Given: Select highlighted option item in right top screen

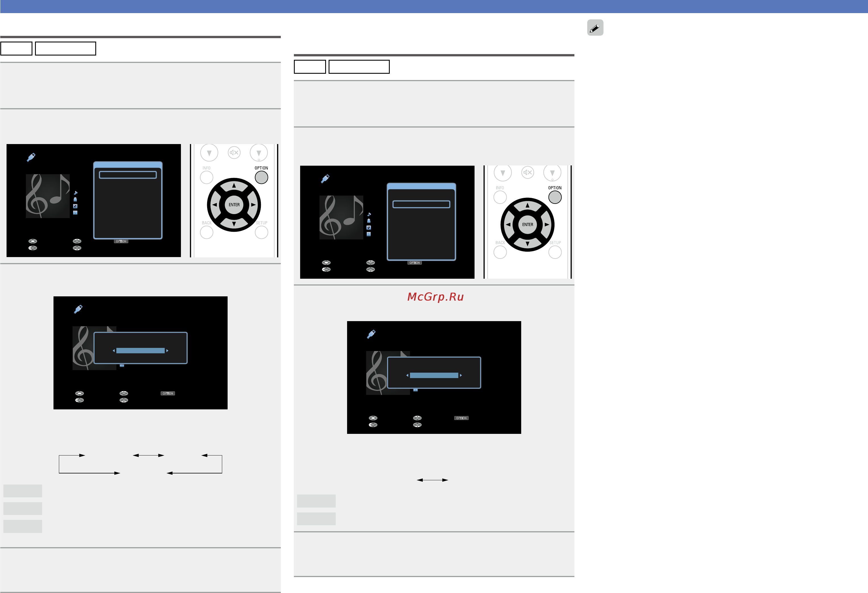Looking at the screenshot, I should pos(421,204).
